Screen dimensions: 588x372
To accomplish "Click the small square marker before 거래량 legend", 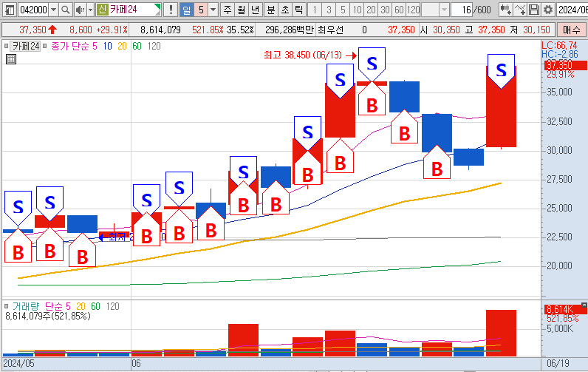I will coord(7,306).
